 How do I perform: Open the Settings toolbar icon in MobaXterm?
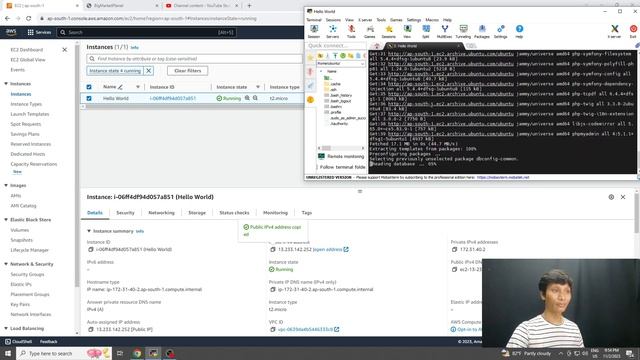(501, 31)
